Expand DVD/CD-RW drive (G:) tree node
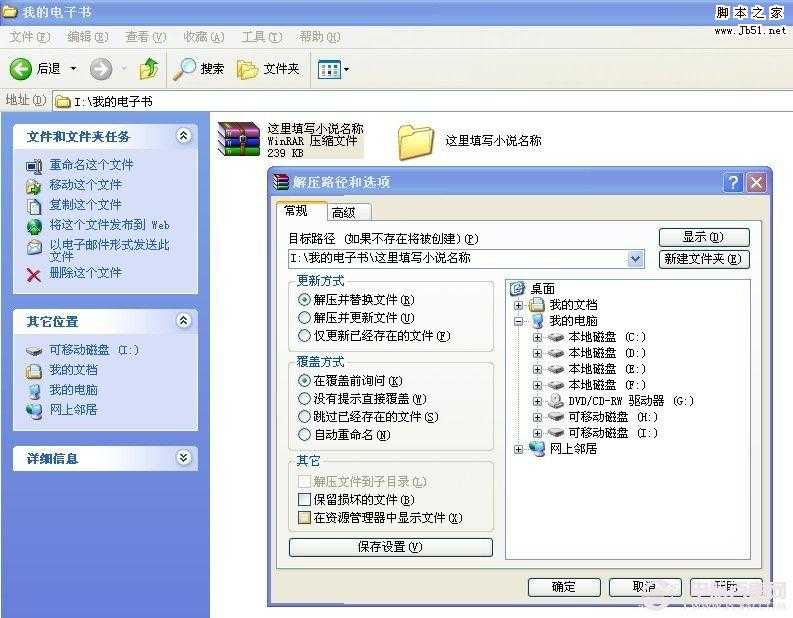 pos(537,402)
